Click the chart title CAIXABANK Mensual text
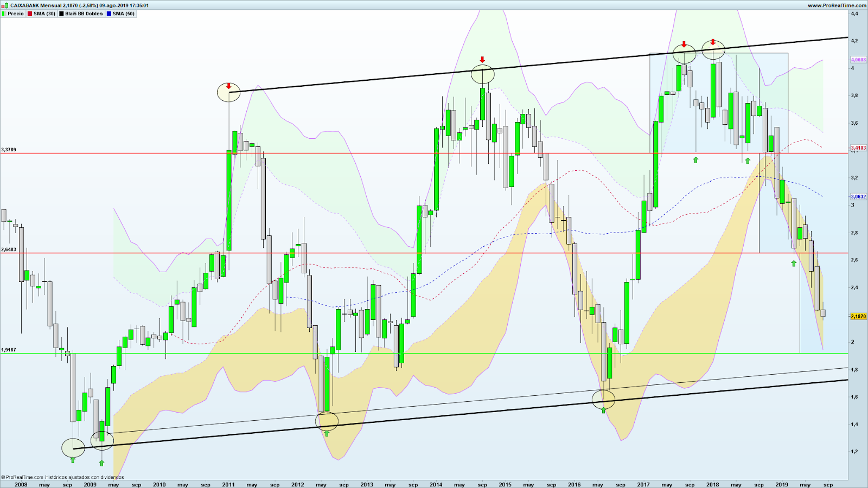The height and width of the screenshot is (488, 868). 36,5
